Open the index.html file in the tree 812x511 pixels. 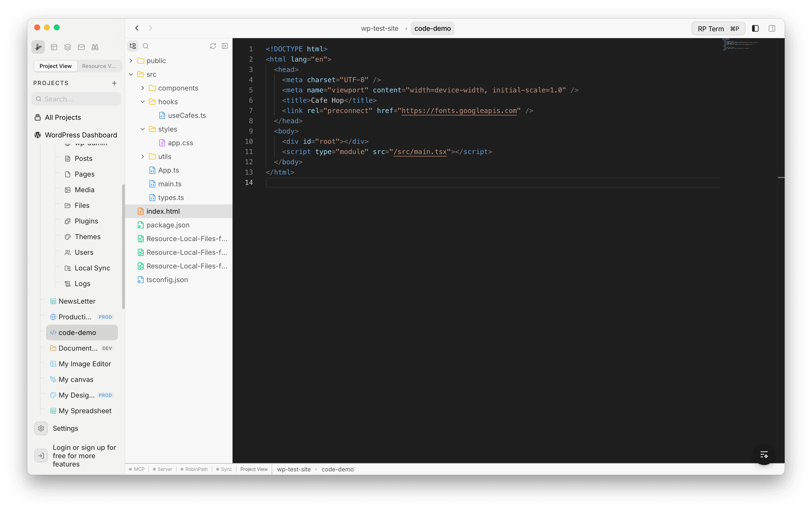click(x=163, y=211)
